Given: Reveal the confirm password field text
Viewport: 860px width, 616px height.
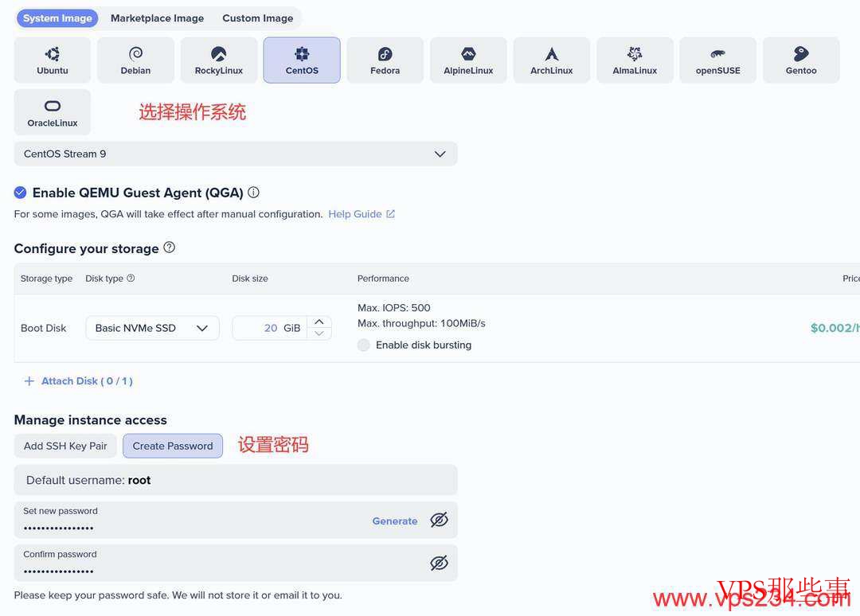Looking at the screenshot, I should pyautogui.click(x=439, y=563).
